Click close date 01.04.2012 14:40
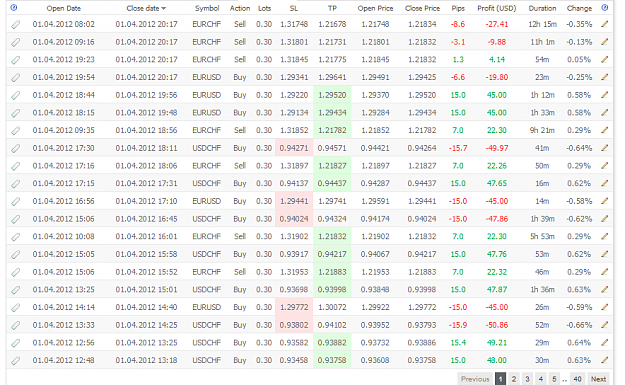Viewport: 625px width, 385px height. point(146,307)
